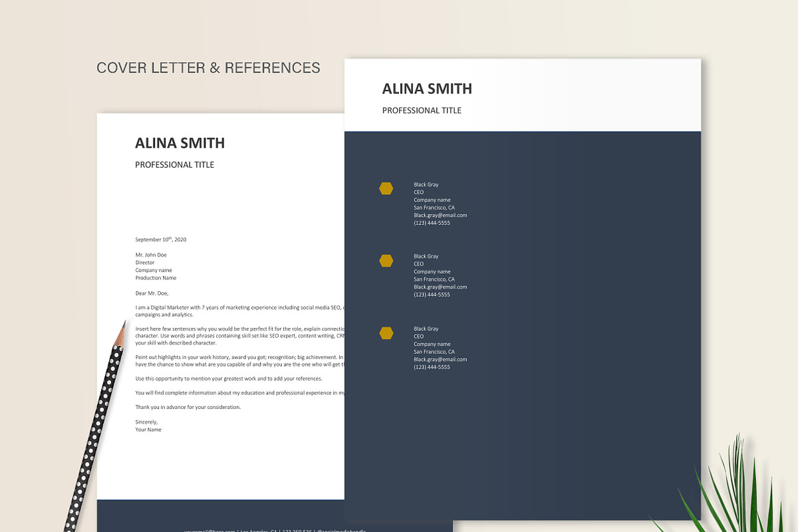Image resolution: width=798 pixels, height=532 pixels.
Task: Select 'Thank you in advance for your consideration.'
Action: pyautogui.click(x=188, y=407)
